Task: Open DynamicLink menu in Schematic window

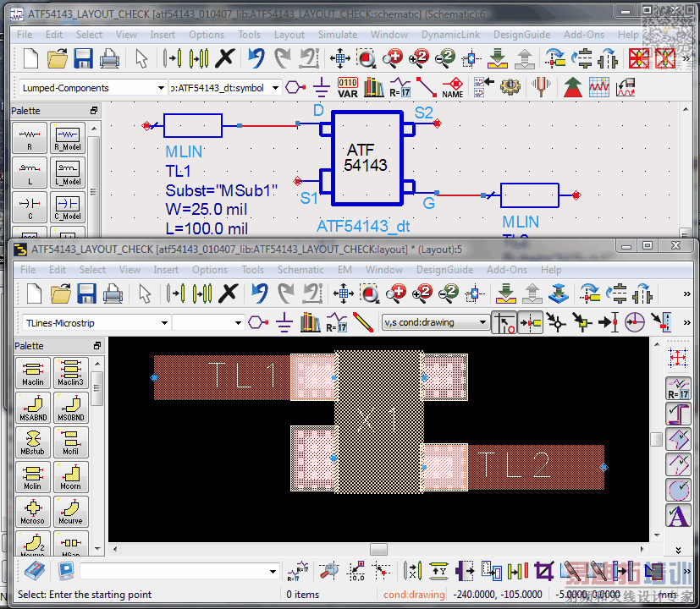Action: 450,35
